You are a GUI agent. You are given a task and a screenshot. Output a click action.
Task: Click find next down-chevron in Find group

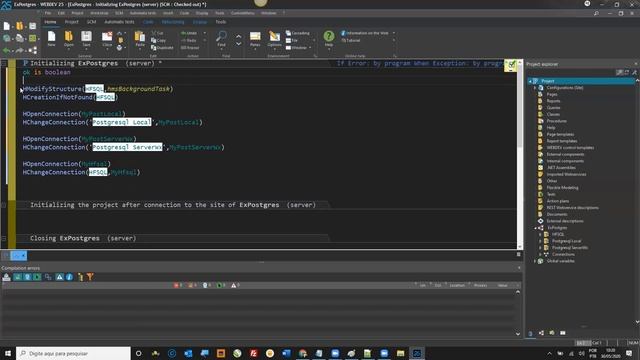coord(238,44)
